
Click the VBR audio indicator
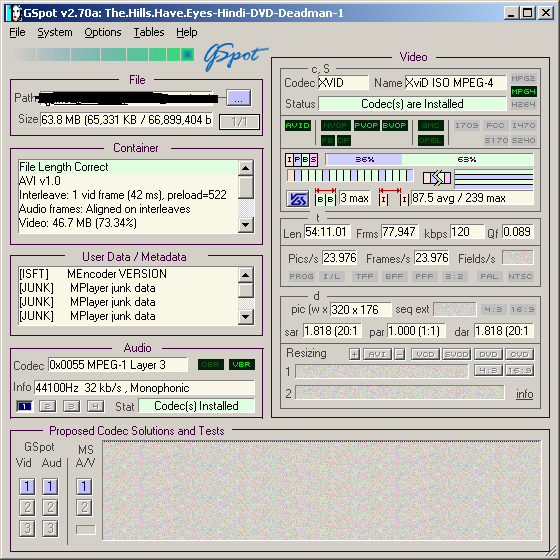(x=241, y=365)
